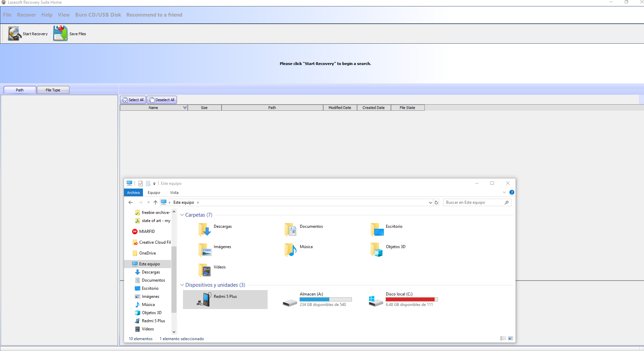Open Redmi 5 Plus in navigation tree
The height and width of the screenshot is (351, 644).
click(153, 321)
